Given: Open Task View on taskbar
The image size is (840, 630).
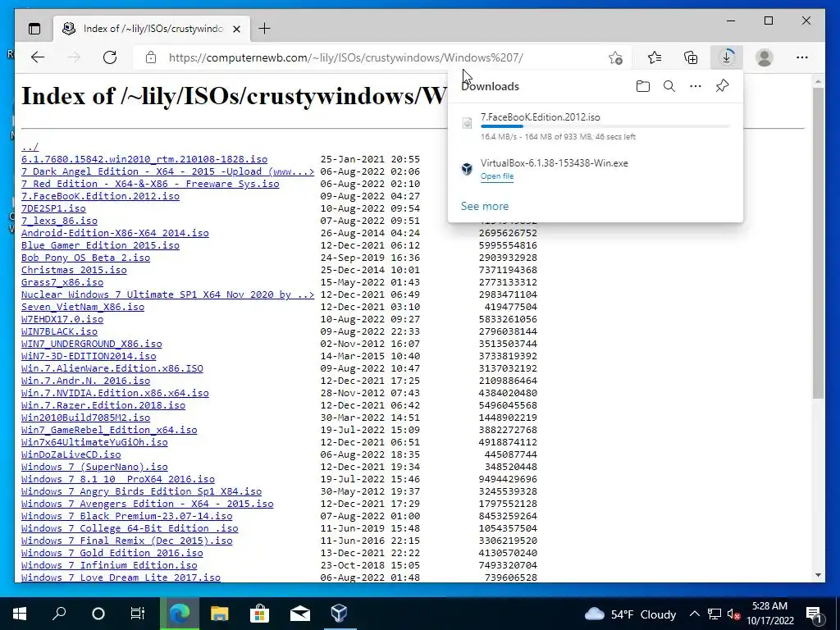Looking at the screenshot, I should click(138, 614).
